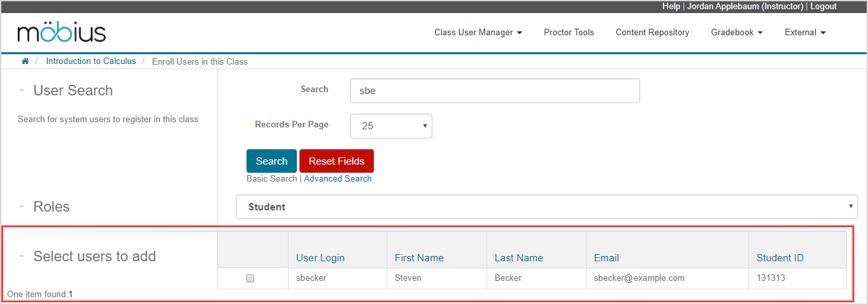Open Introduction to Calculus breadcrumb
This screenshot has width=868, height=305.
pyautogui.click(x=91, y=61)
